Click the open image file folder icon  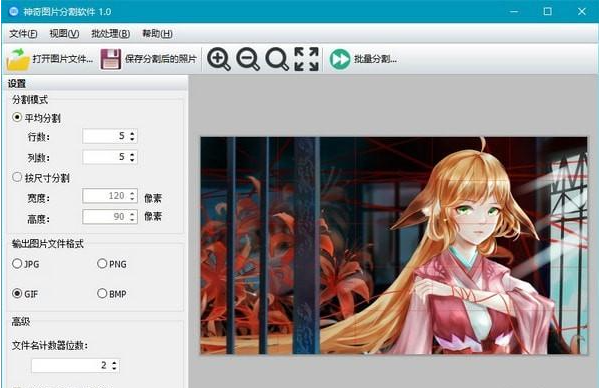[18, 59]
